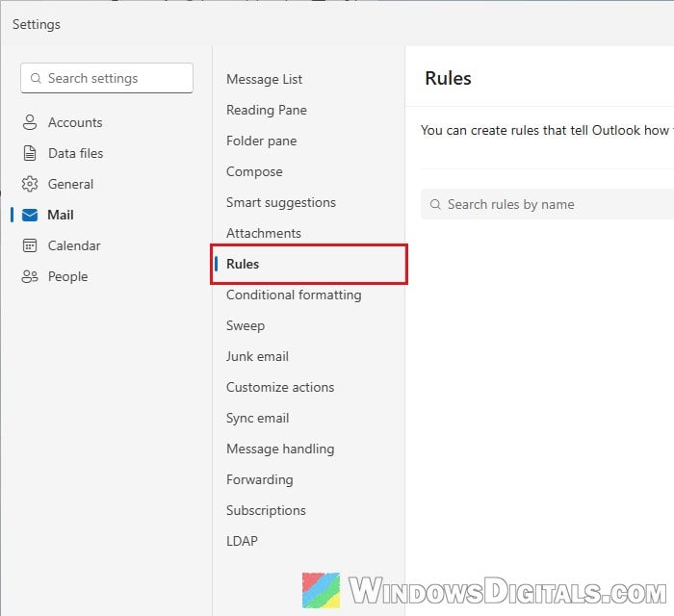674x616 pixels.
Task: Select Customize actions page
Action: coord(280,388)
